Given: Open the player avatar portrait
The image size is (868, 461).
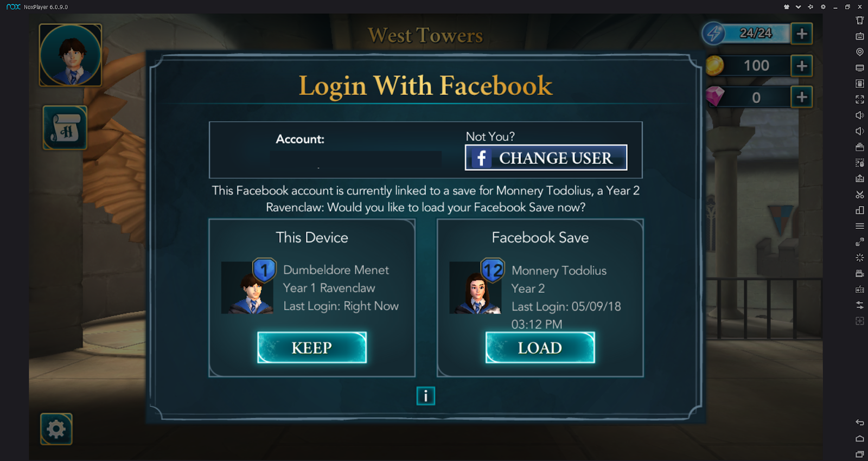Looking at the screenshot, I should click(71, 55).
